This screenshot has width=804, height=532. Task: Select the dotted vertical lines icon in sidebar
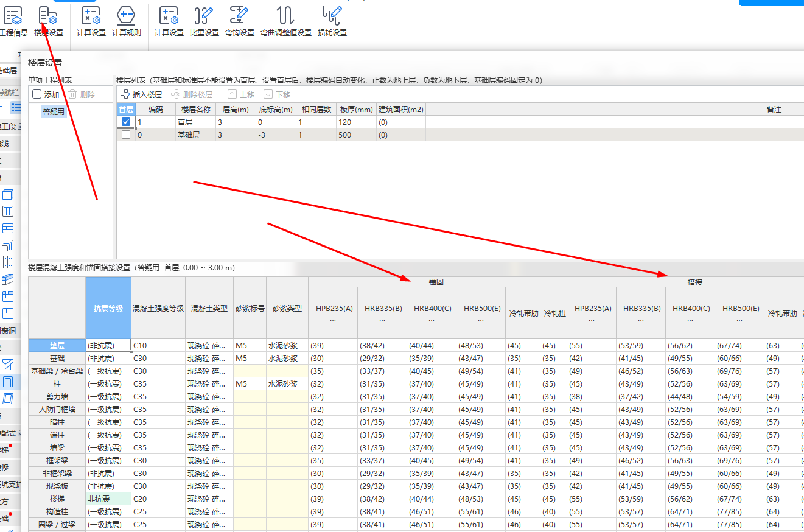pos(8,262)
